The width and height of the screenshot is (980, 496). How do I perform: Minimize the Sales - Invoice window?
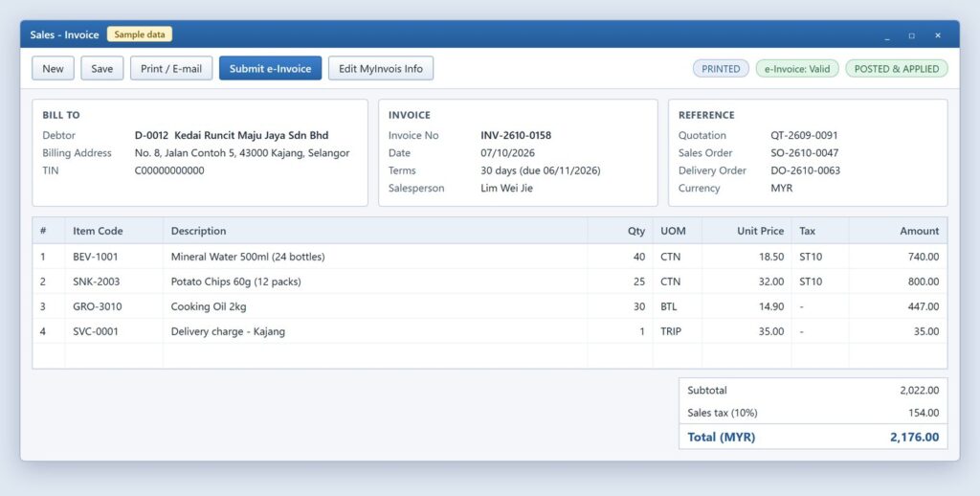click(887, 35)
